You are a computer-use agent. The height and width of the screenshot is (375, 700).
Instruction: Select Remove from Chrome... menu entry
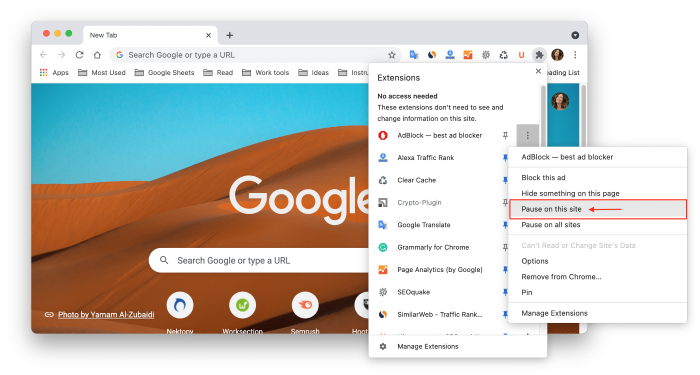point(597,277)
